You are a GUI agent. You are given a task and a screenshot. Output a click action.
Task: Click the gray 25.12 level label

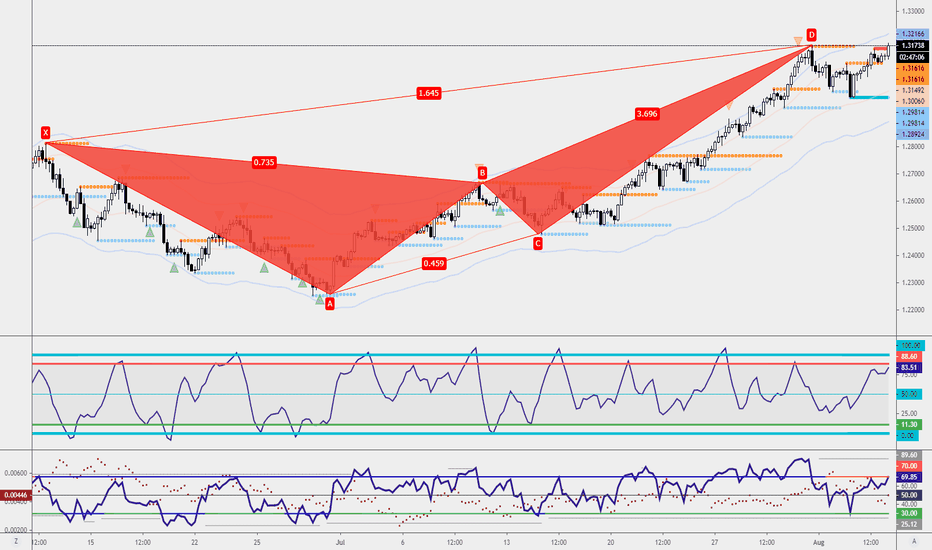pos(909,524)
